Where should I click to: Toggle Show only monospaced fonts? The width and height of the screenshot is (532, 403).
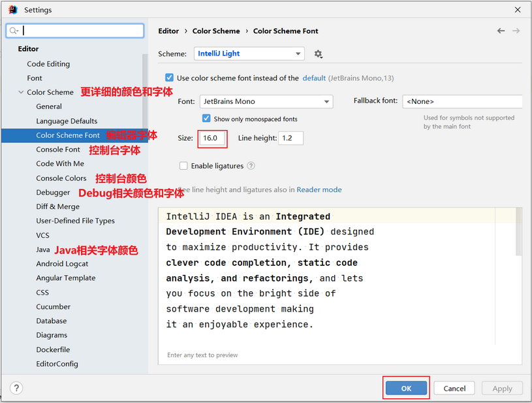point(206,118)
